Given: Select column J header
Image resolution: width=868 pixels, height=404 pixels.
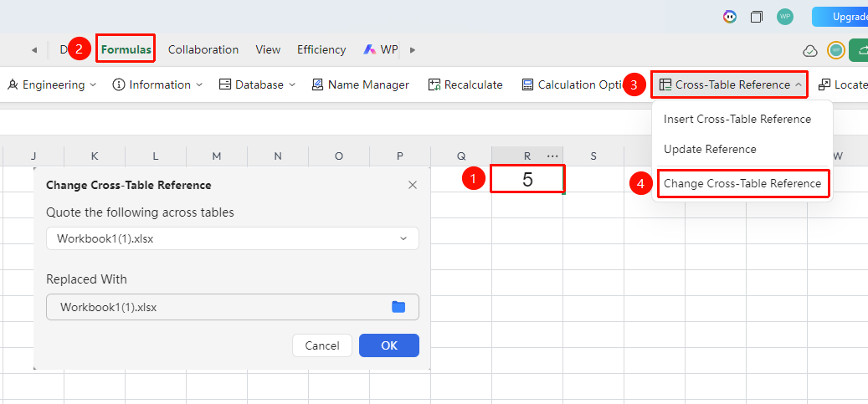Looking at the screenshot, I should click(x=33, y=156).
